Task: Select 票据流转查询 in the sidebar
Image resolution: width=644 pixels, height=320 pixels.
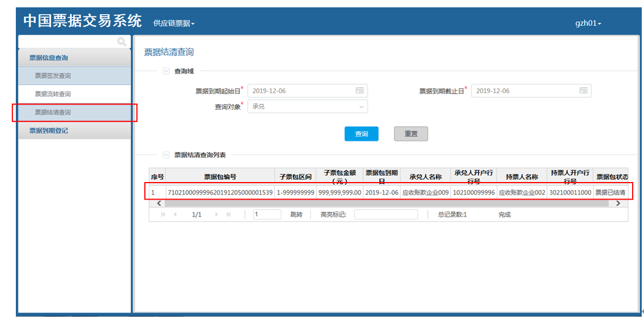Action: click(x=53, y=94)
